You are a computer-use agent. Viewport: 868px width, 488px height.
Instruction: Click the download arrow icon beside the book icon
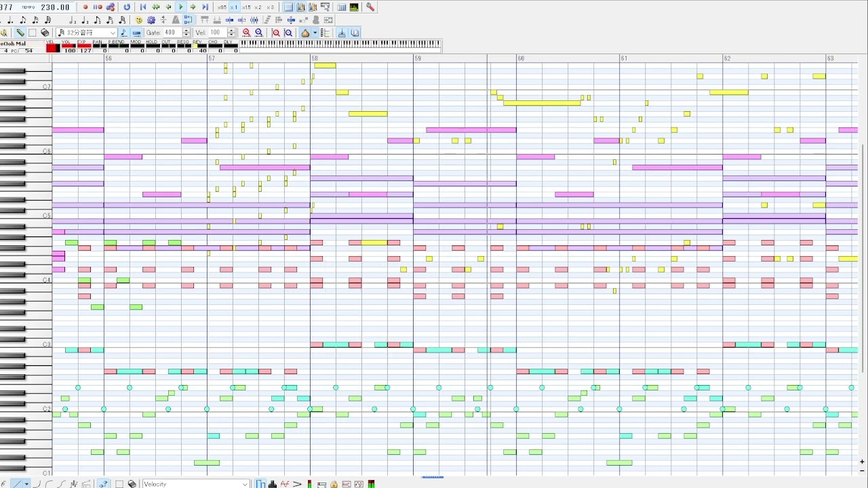(342, 33)
